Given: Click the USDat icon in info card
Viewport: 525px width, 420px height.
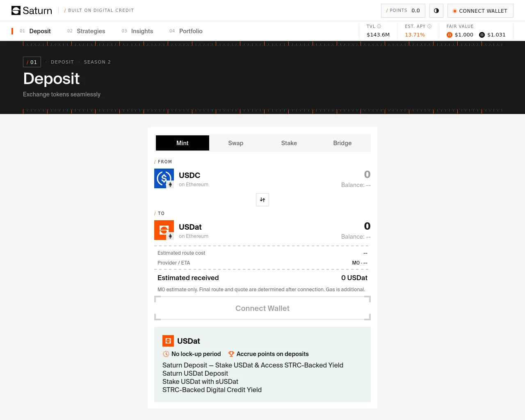Looking at the screenshot, I should click(168, 341).
